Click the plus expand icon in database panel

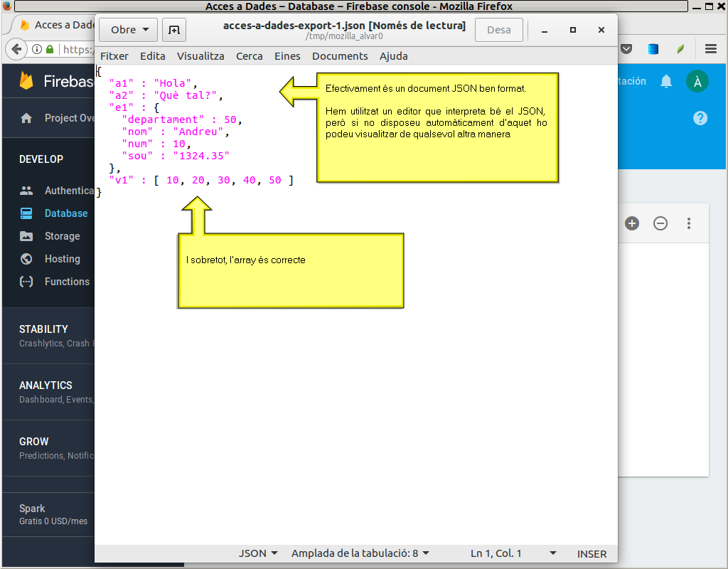click(632, 223)
